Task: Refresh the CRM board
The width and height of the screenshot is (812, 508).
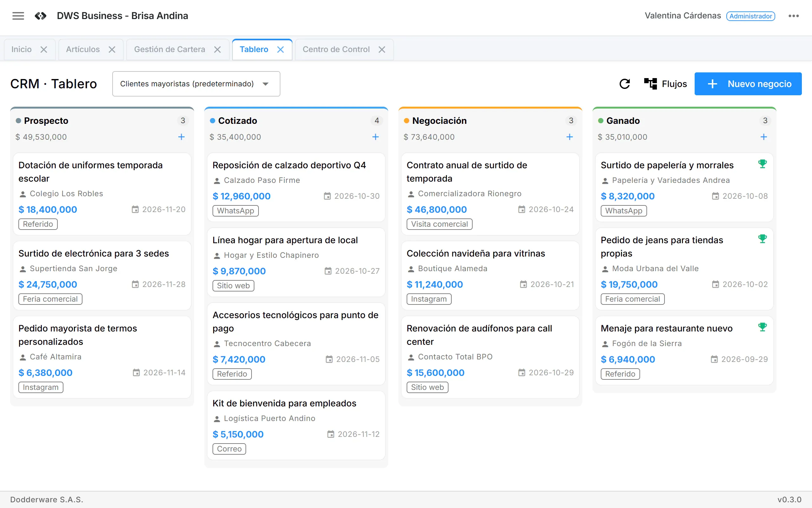Action: pyautogui.click(x=625, y=84)
